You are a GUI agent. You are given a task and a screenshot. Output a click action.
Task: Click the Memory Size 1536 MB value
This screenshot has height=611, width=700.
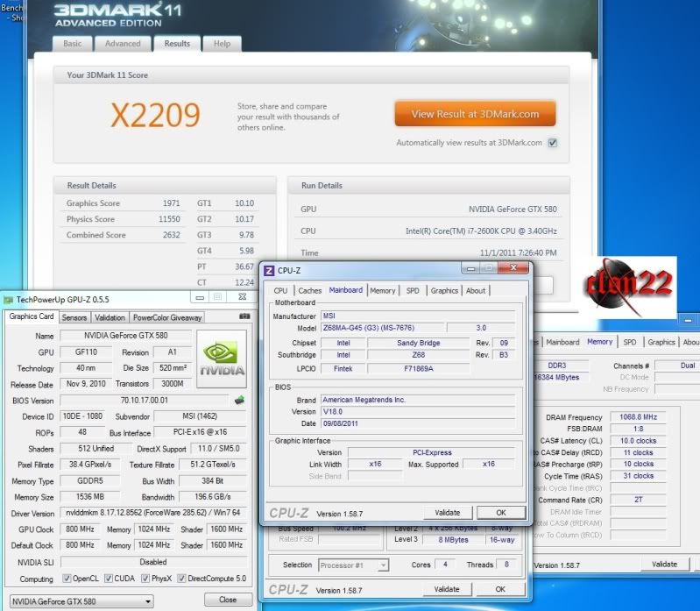(89, 497)
